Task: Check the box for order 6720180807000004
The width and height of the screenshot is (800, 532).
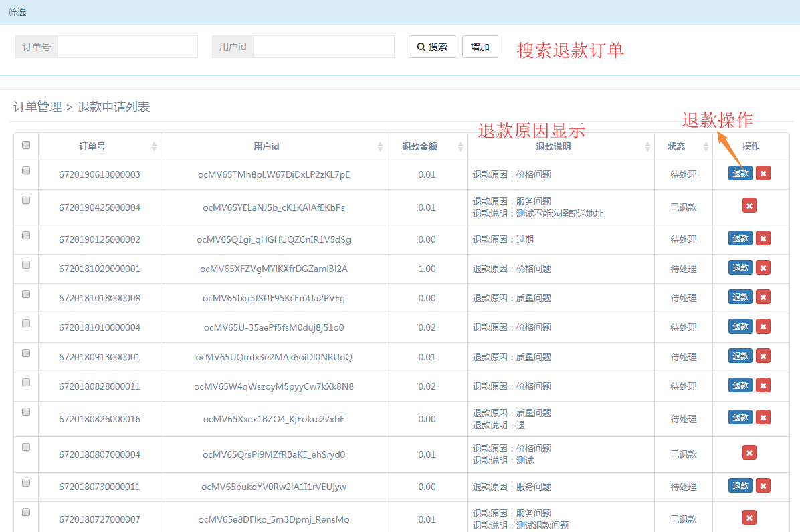Action: (x=26, y=447)
